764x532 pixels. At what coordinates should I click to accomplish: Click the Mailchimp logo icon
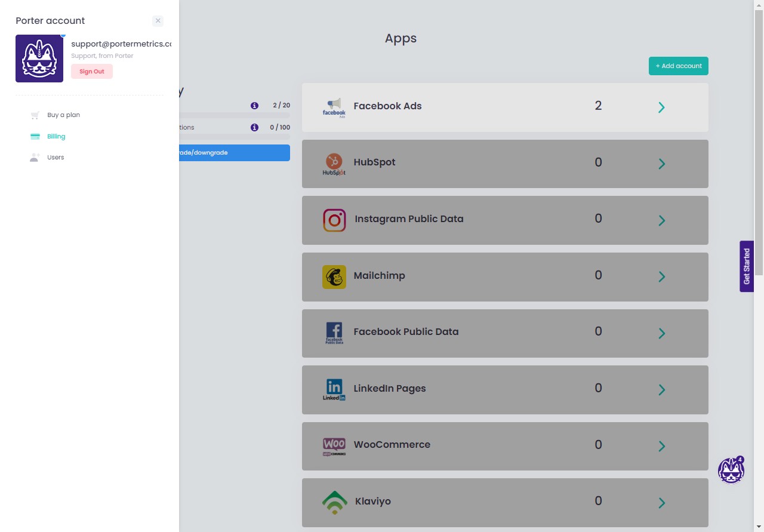334,277
